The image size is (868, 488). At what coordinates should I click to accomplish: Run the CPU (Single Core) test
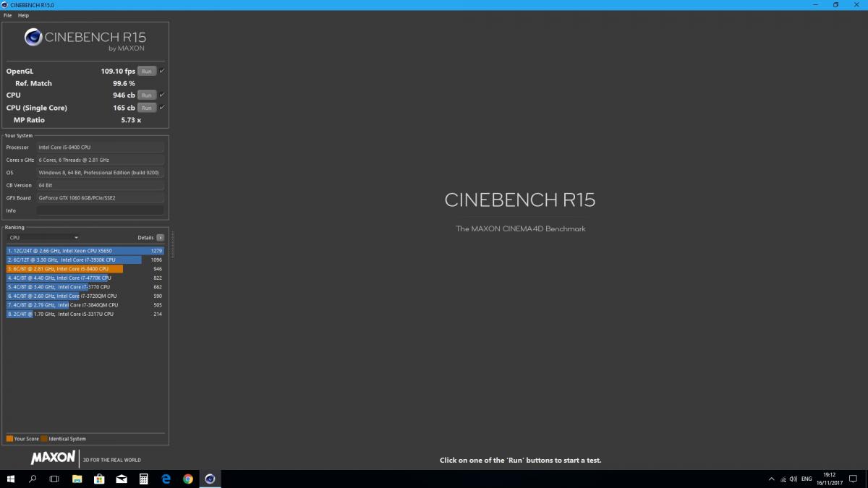(147, 108)
